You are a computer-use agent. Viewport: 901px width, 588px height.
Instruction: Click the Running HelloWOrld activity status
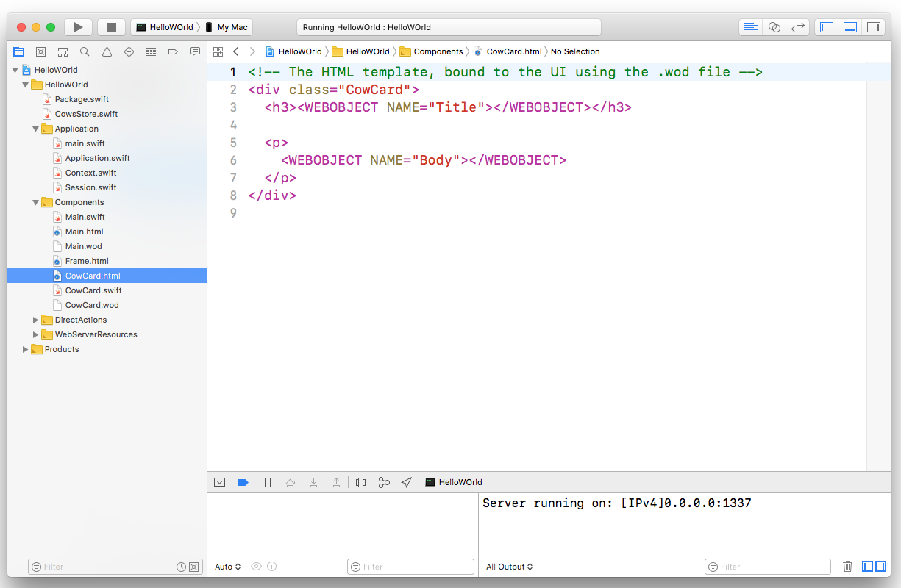point(449,27)
